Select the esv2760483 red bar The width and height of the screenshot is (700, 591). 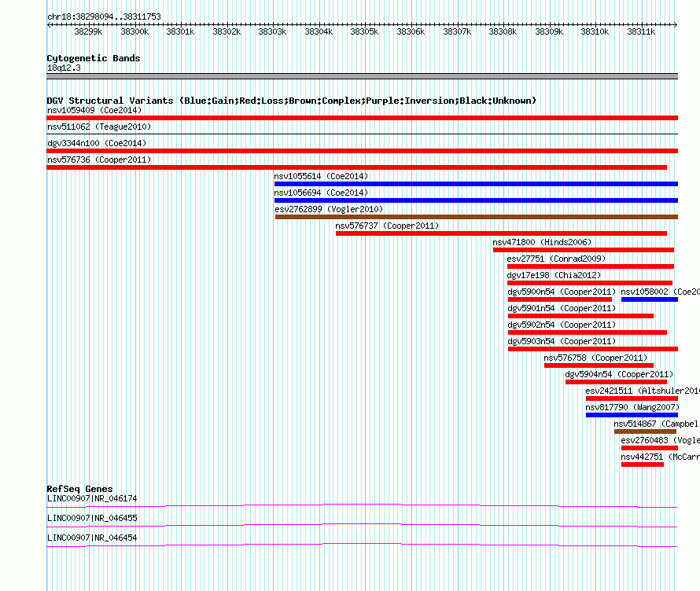[x=650, y=448]
